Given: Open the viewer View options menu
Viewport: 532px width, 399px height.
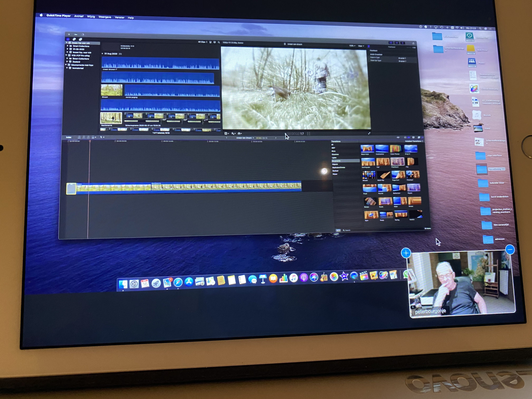Looking at the screenshot, I should click(x=361, y=46).
